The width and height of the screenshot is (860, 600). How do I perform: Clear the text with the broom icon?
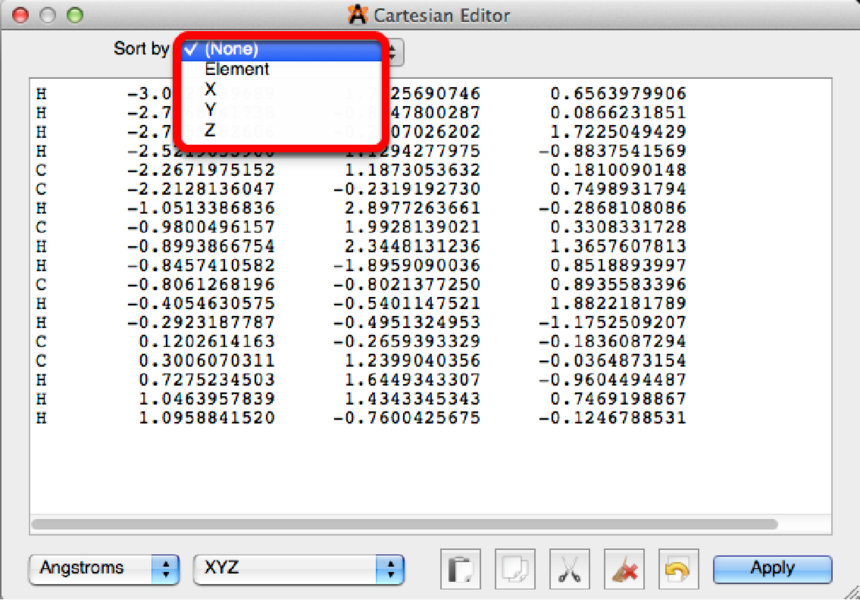pos(624,569)
